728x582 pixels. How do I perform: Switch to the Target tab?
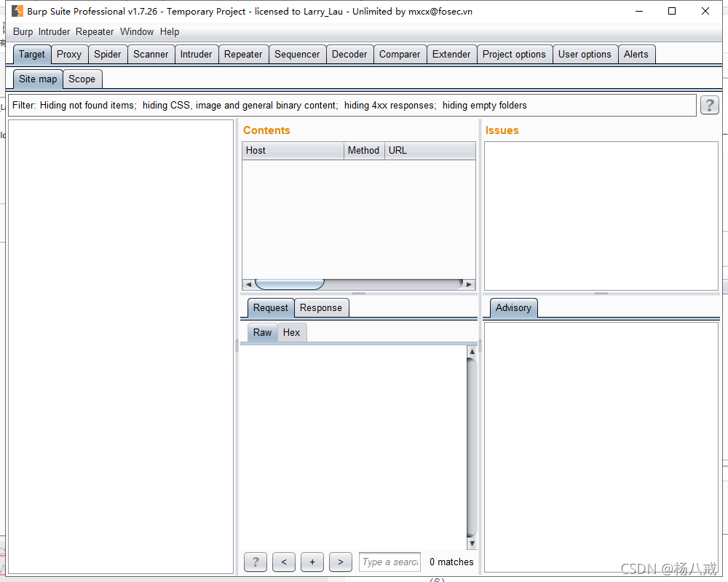[x=31, y=55]
